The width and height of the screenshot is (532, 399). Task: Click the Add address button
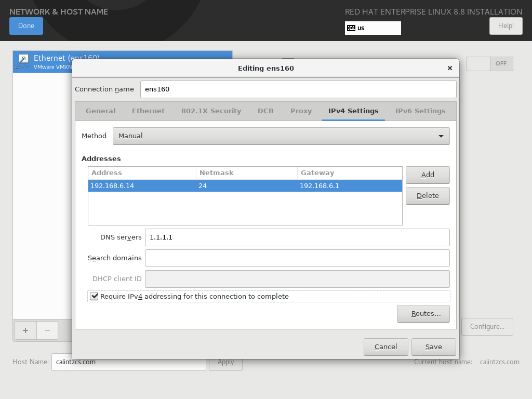pos(428,175)
